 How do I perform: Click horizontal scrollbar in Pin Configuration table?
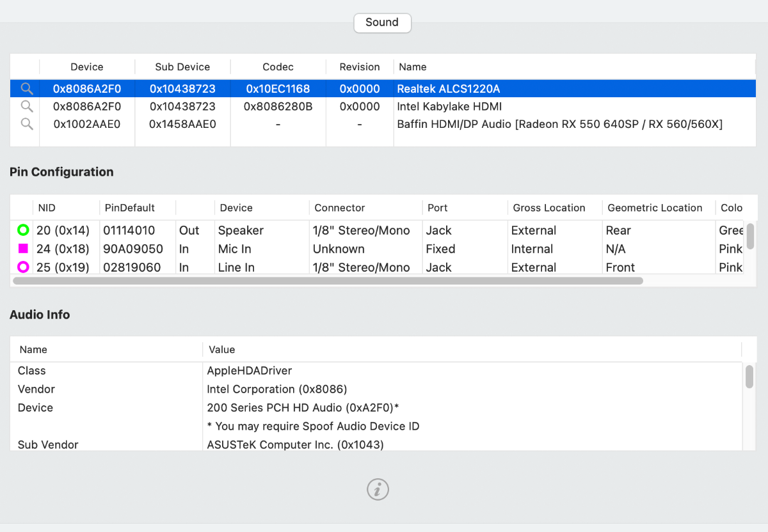(328, 280)
